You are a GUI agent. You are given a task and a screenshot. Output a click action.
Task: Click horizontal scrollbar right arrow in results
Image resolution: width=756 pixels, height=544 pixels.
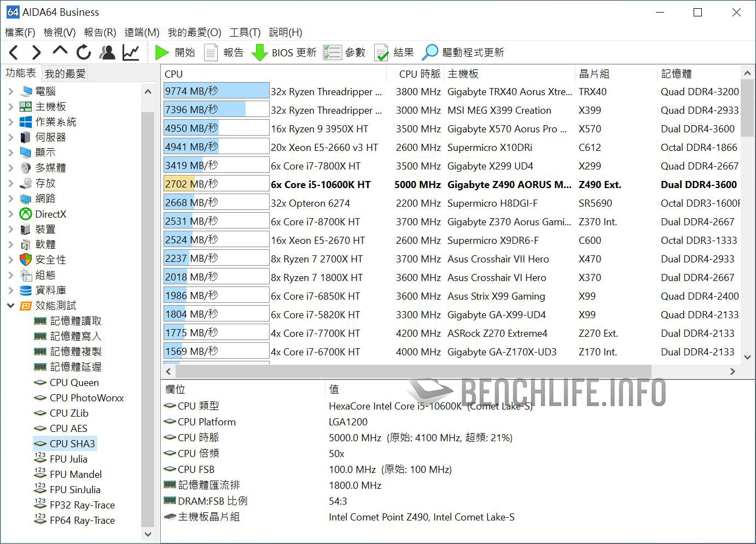coord(732,371)
